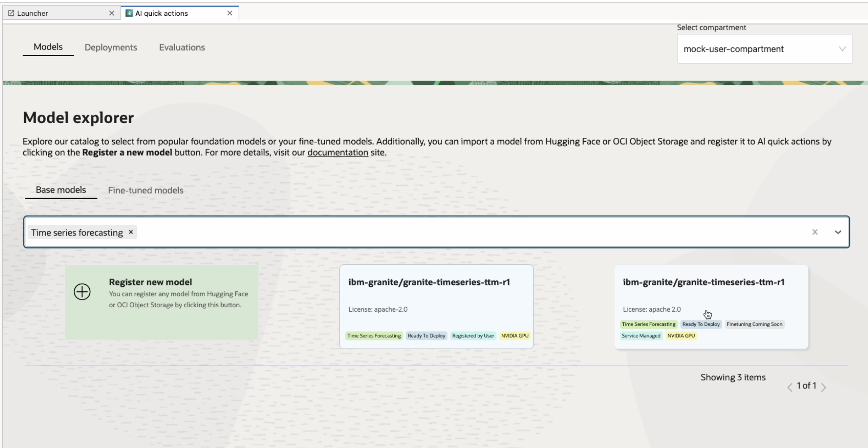The width and height of the screenshot is (868, 448).
Task: Open the Select compartment dropdown
Action: tap(764, 49)
